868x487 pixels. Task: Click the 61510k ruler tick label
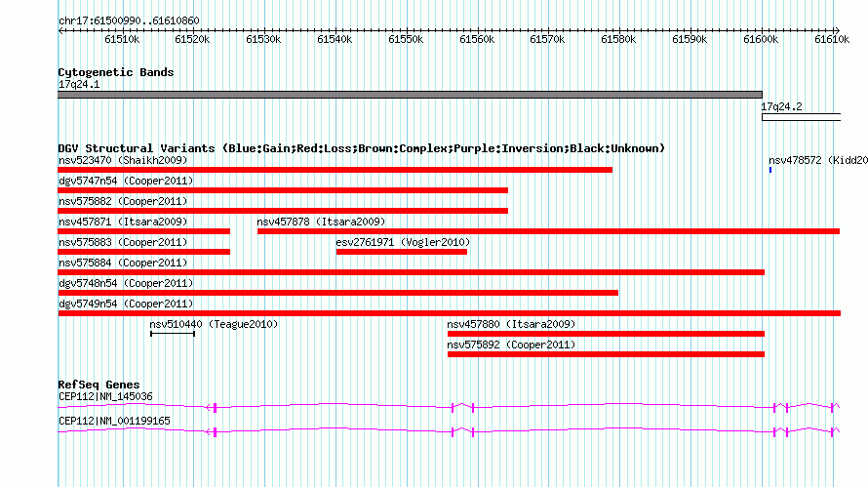click(122, 39)
